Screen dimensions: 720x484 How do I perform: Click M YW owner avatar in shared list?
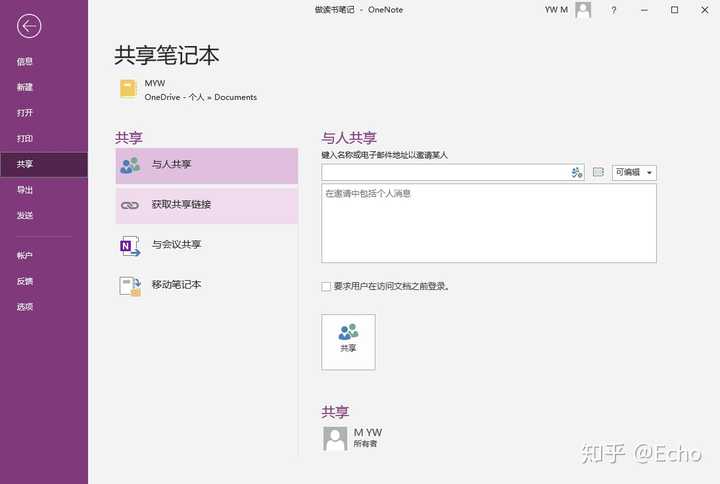(335, 439)
